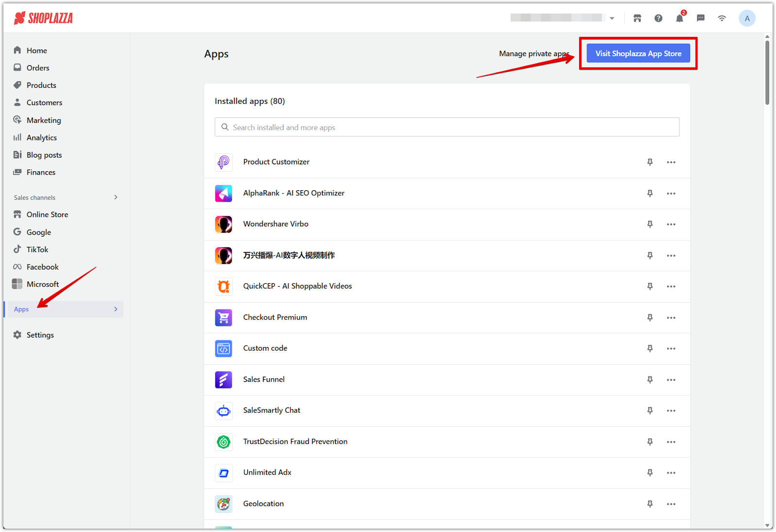
Task: Pin the Wondershare Virbo app
Action: [x=650, y=224]
